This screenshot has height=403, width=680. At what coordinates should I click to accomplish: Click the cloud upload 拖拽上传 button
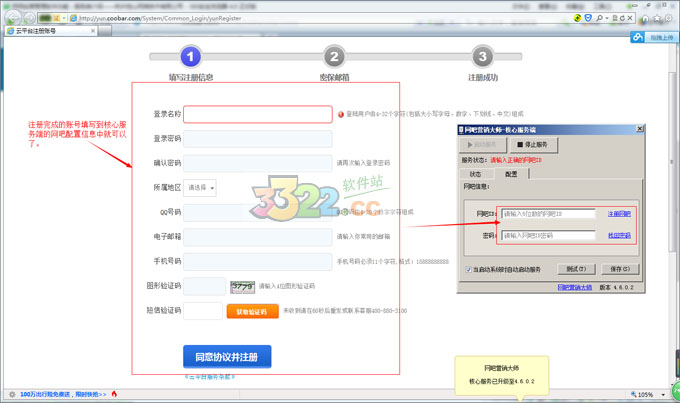click(653, 37)
